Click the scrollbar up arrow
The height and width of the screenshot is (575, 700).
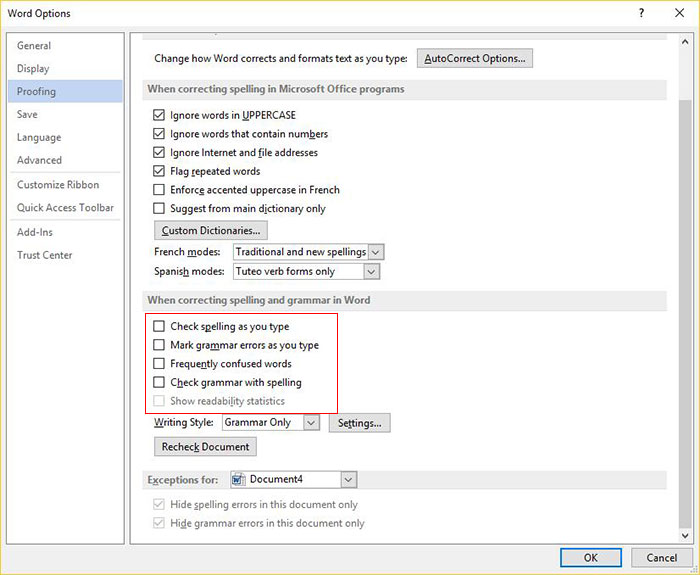685,42
